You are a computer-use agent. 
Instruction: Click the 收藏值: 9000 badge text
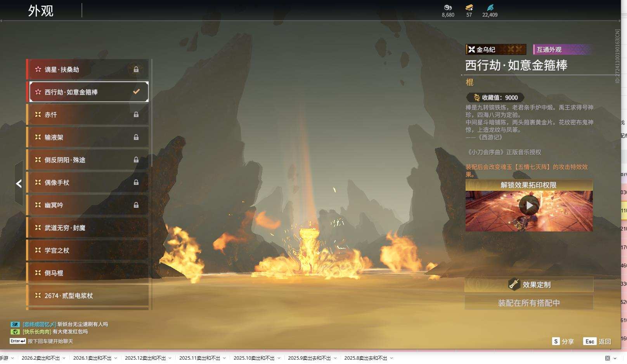point(500,98)
